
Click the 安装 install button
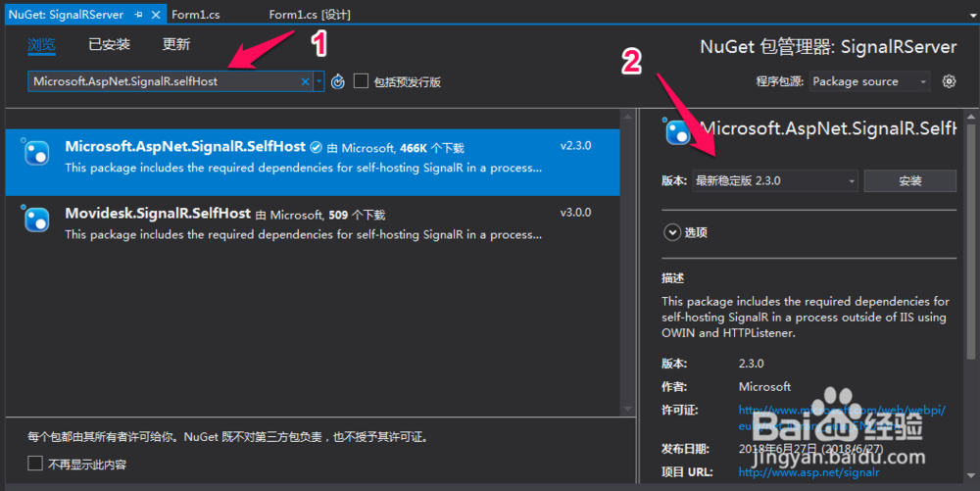point(910,181)
